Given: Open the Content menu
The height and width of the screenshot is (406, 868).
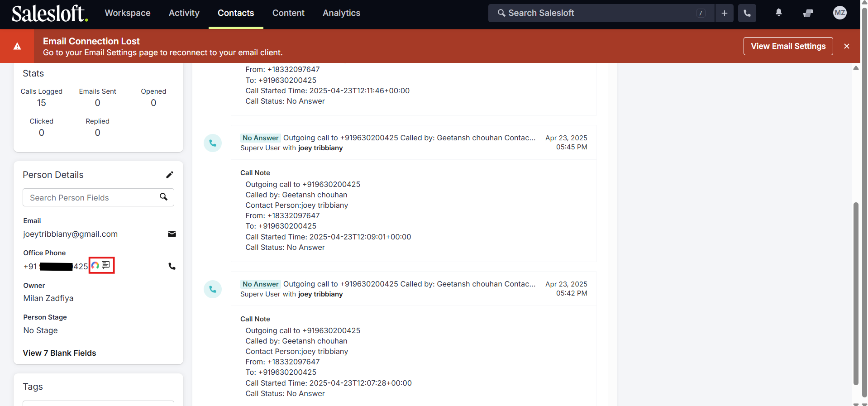Looking at the screenshot, I should pos(288,13).
